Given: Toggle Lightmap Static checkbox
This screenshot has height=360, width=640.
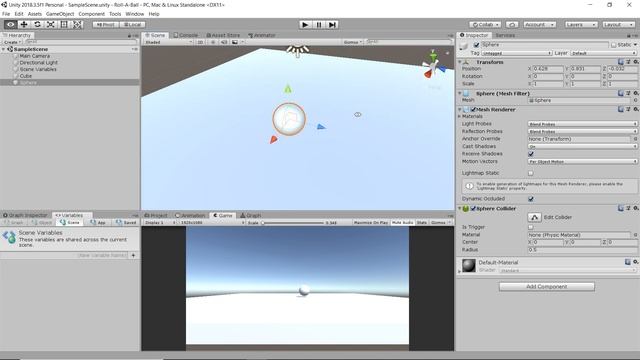Looking at the screenshot, I should click(531, 173).
